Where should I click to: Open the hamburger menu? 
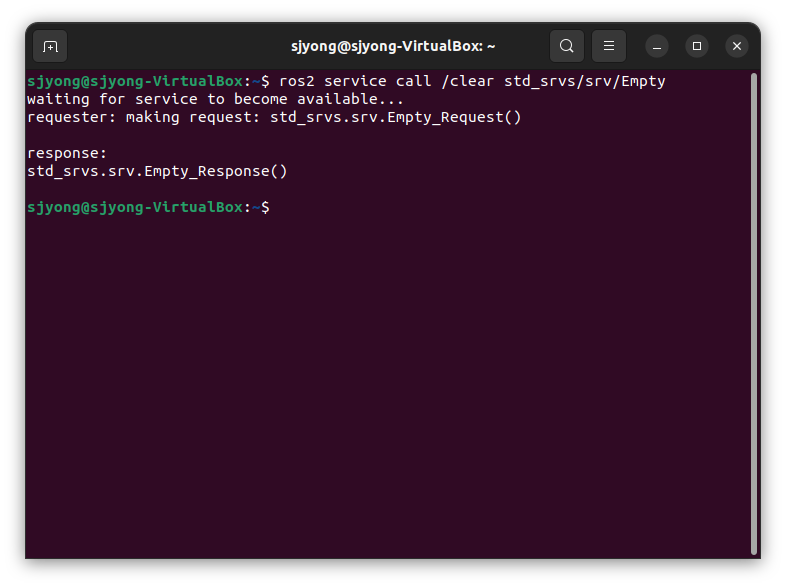[x=609, y=46]
